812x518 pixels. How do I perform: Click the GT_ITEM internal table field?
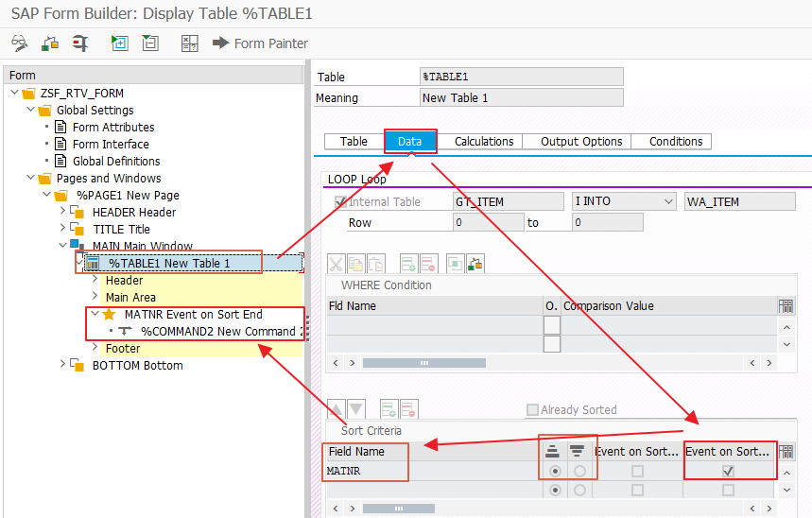click(x=508, y=201)
